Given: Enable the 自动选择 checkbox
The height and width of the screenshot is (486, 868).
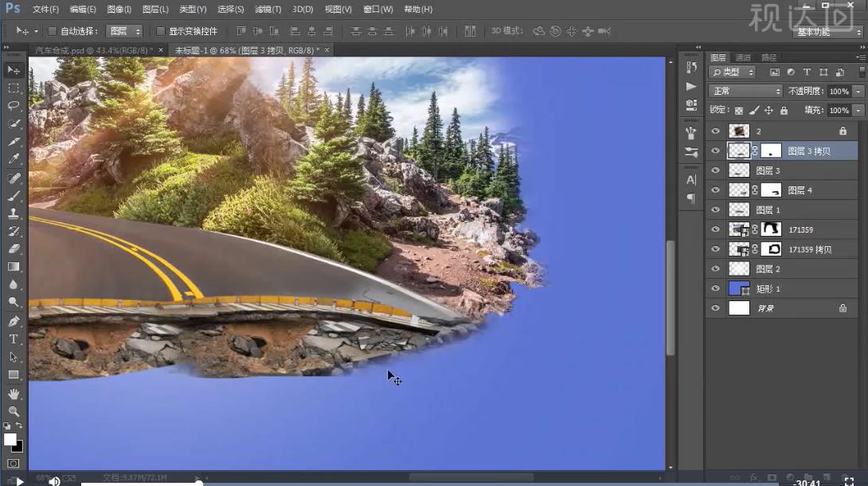Looking at the screenshot, I should pos(53,31).
